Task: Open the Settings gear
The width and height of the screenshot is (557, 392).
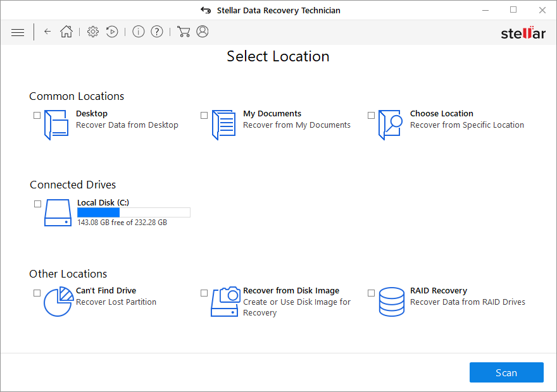Action: [93, 32]
